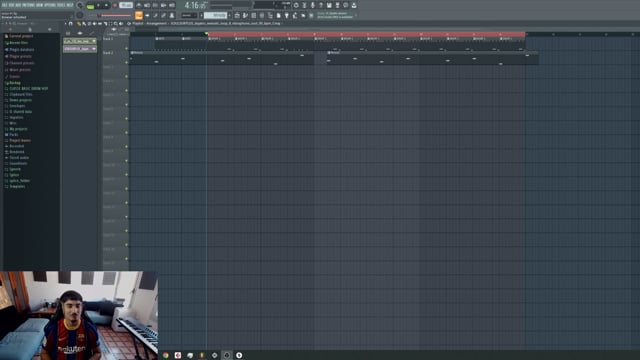Click the tempo display field
Screen dimensions: 640x360
(x=126, y=5)
